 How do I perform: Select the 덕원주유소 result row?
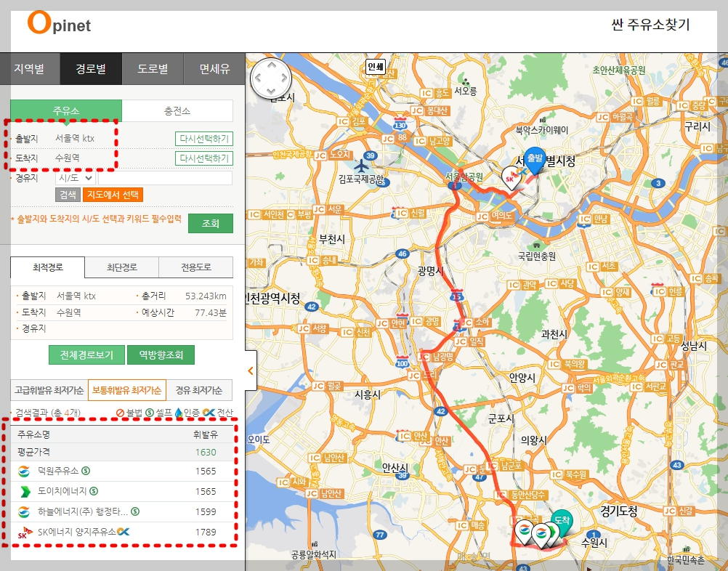coord(122,471)
